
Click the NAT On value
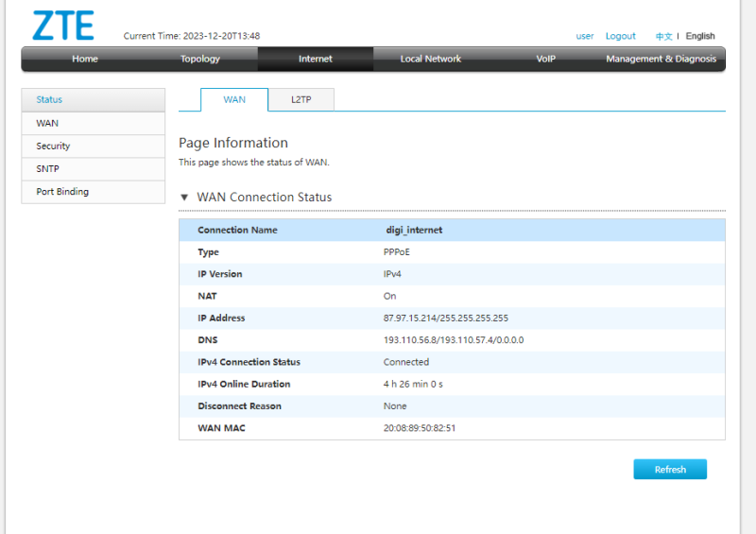click(x=389, y=296)
